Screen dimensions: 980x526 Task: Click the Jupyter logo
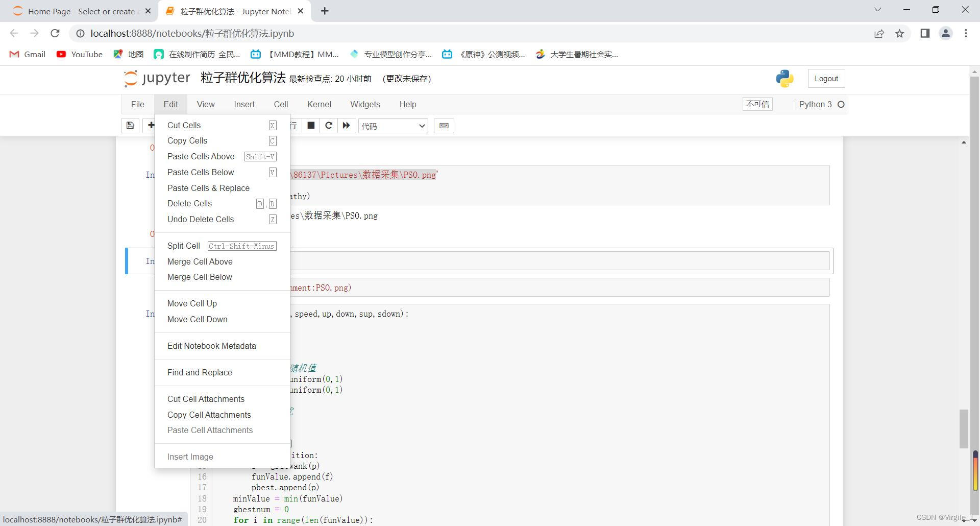(x=157, y=78)
